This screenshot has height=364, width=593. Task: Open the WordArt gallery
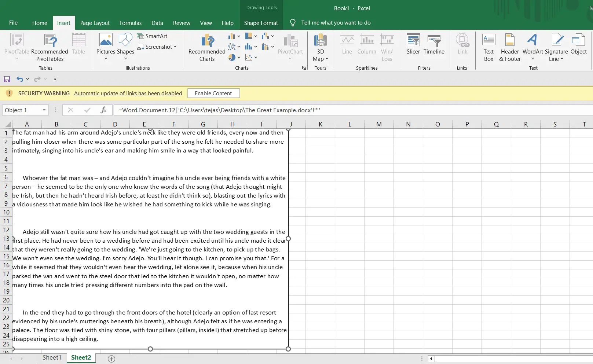(x=532, y=47)
